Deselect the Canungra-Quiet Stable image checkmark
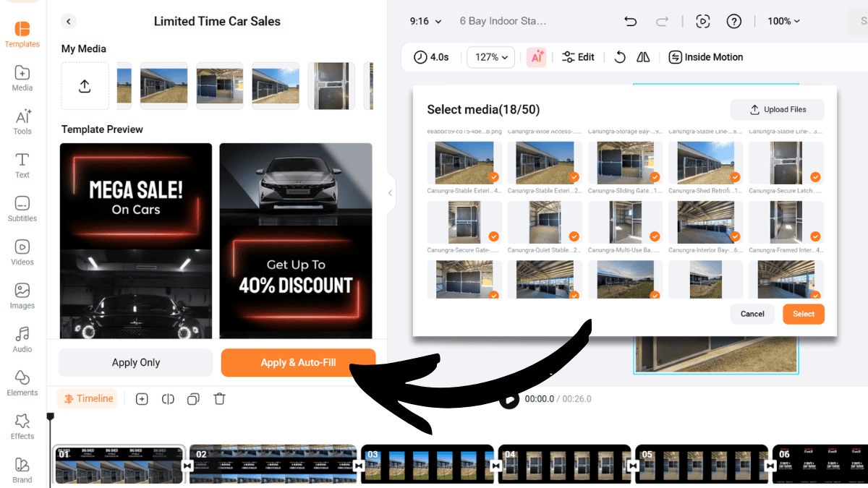Screen dimensions: 868x488 [574, 236]
